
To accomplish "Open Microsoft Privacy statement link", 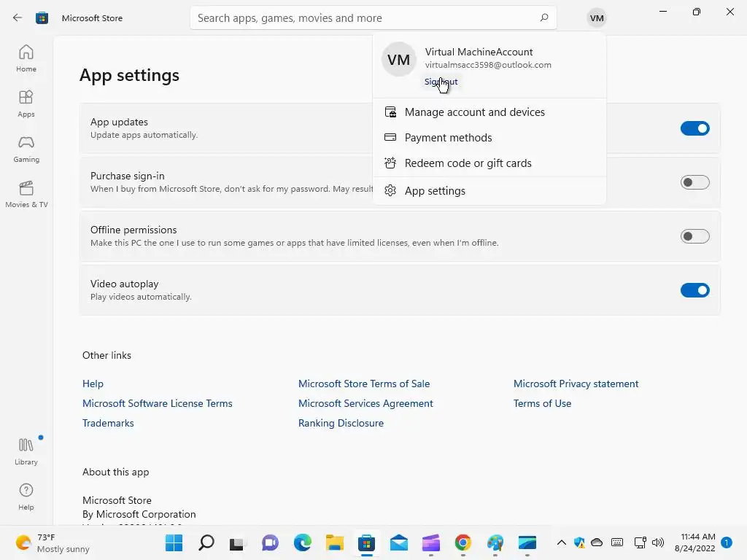I will pyautogui.click(x=576, y=384).
